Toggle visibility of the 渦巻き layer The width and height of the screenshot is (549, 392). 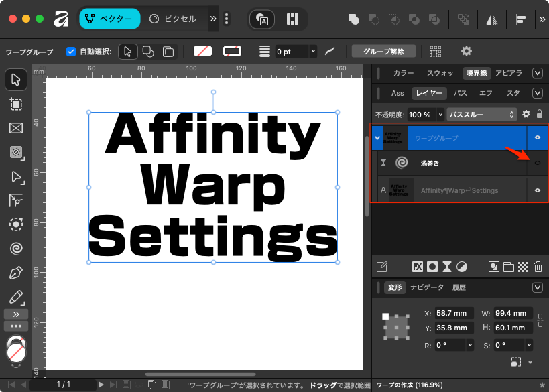[x=537, y=163]
